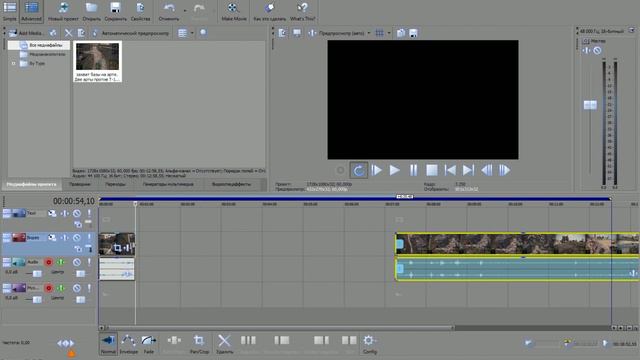Toggle preview overlays grid icon
This screenshot has height=360, width=640.
coord(380,33)
